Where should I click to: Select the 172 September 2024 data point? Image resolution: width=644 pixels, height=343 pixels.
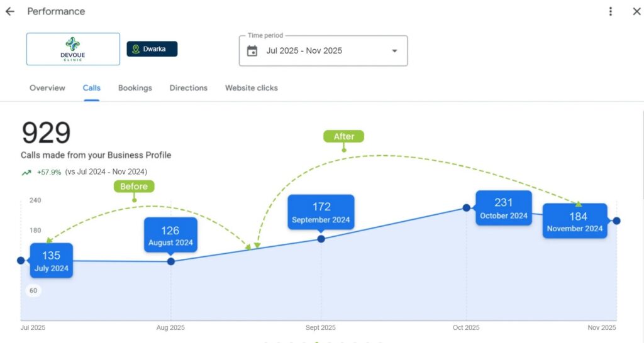tap(321, 239)
